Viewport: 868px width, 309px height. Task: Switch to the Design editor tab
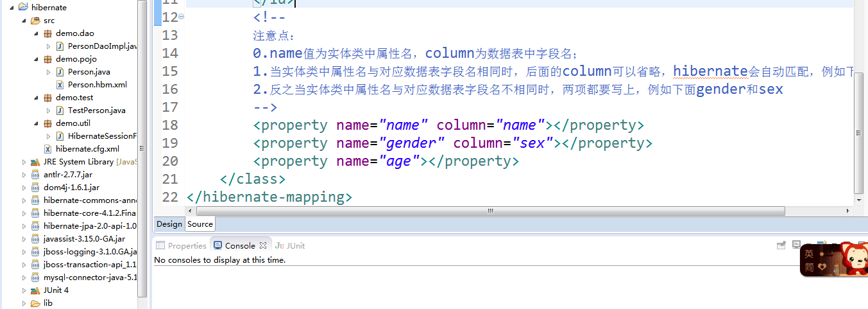(169, 224)
